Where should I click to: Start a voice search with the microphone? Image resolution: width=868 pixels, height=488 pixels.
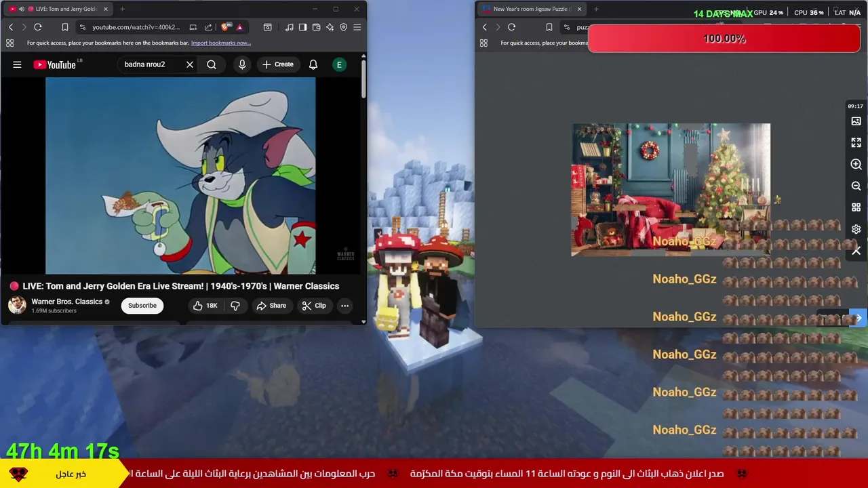(242, 64)
